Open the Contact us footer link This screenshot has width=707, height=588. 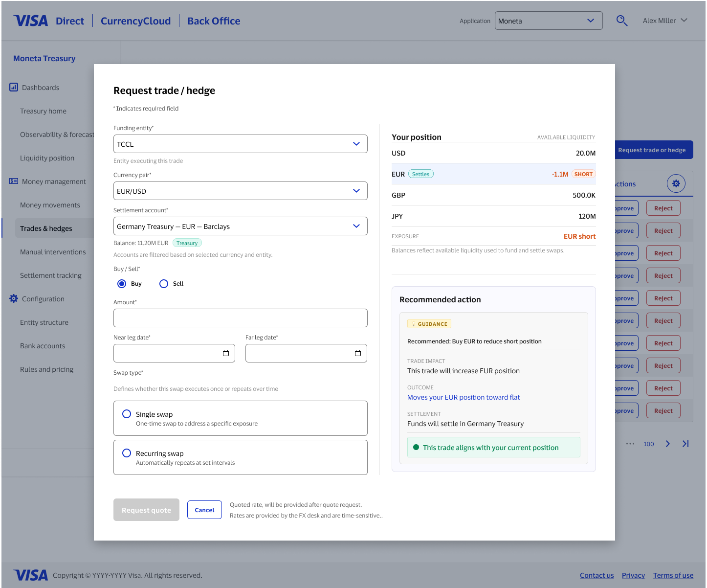pyautogui.click(x=597, y=575)
